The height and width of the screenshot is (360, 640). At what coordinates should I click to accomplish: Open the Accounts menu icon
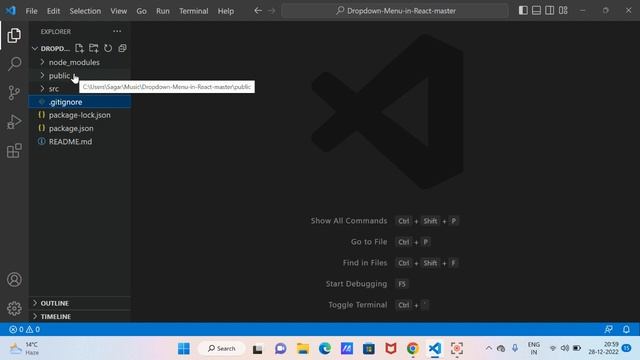tap(14, 280)
